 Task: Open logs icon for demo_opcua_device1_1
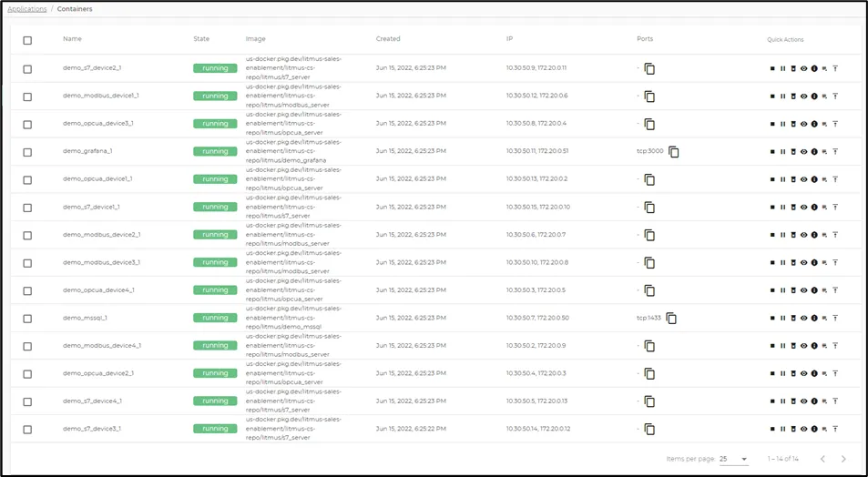click(824, 179)
